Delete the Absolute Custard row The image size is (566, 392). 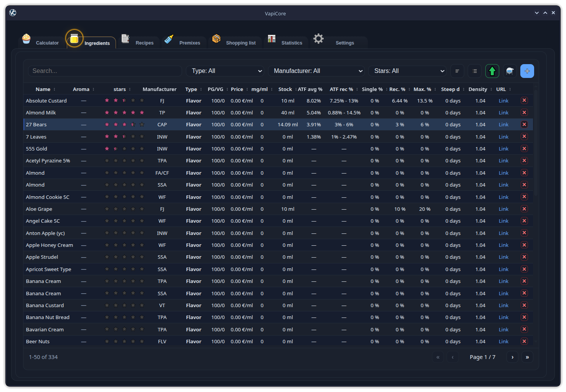(524, 101)
